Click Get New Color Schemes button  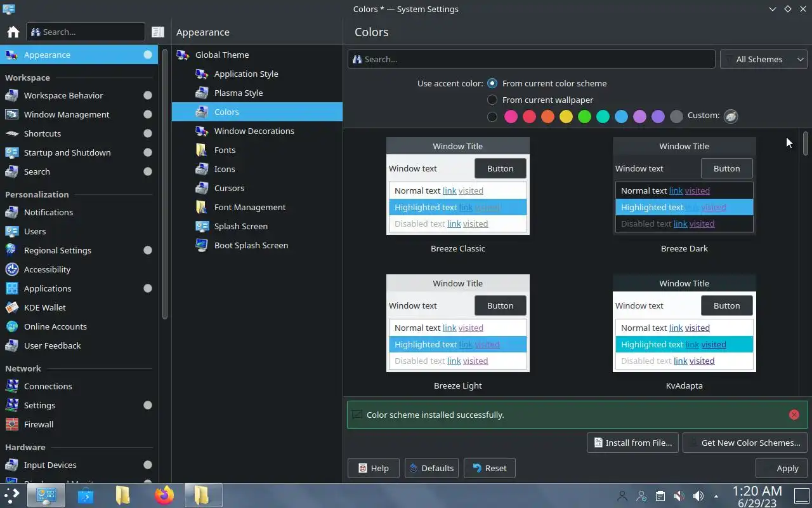point(745,443)
